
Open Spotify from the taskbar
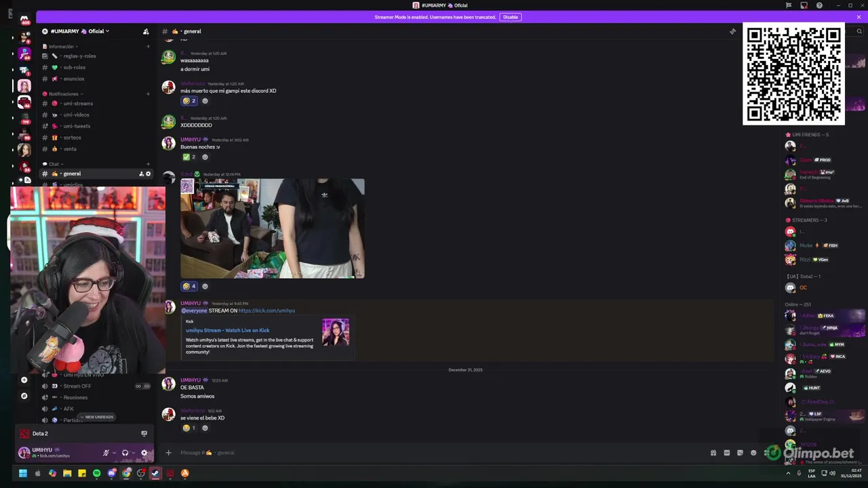click(x=96, y=473)
